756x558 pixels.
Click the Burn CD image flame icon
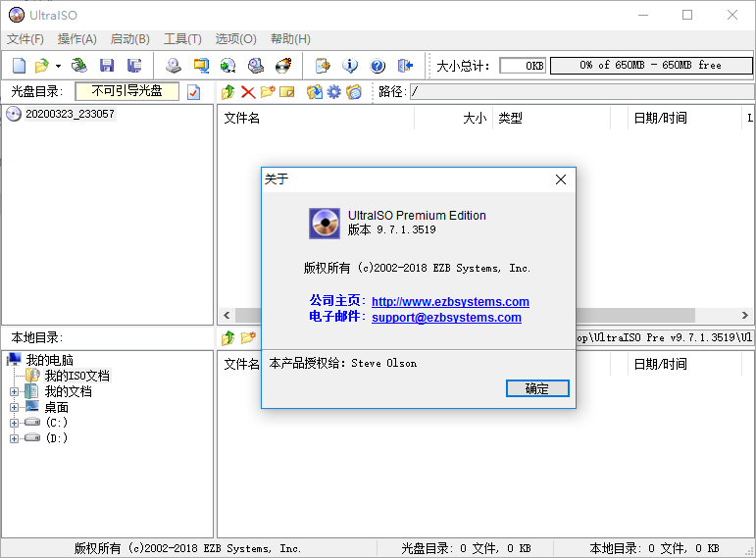click(283, 66)
